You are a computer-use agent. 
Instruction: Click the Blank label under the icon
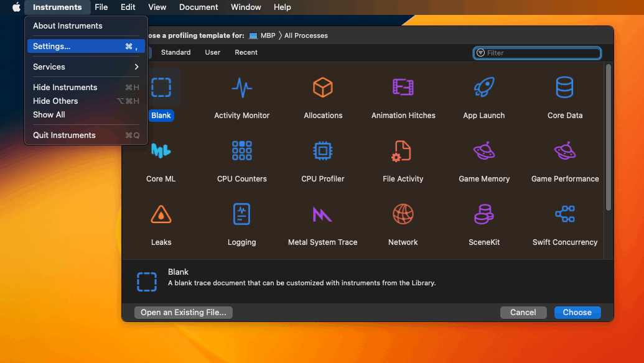[161, 116]
